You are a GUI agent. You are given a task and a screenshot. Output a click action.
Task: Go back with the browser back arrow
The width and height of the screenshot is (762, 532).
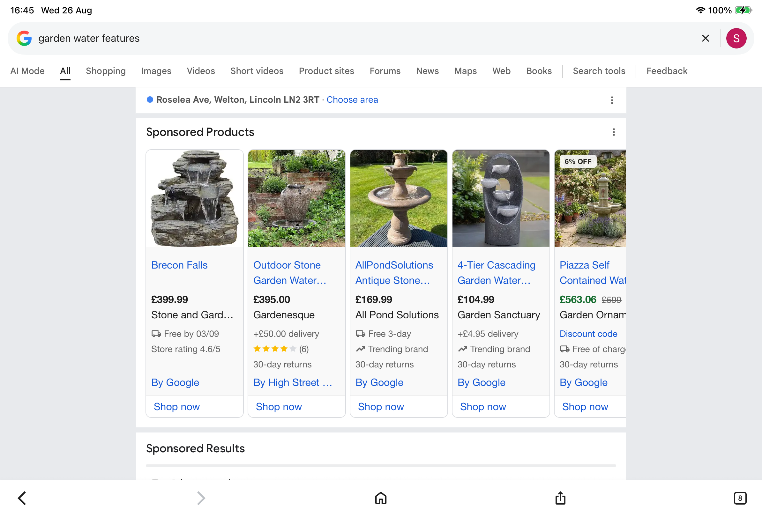pyautogui.click(x=22, y=498)
